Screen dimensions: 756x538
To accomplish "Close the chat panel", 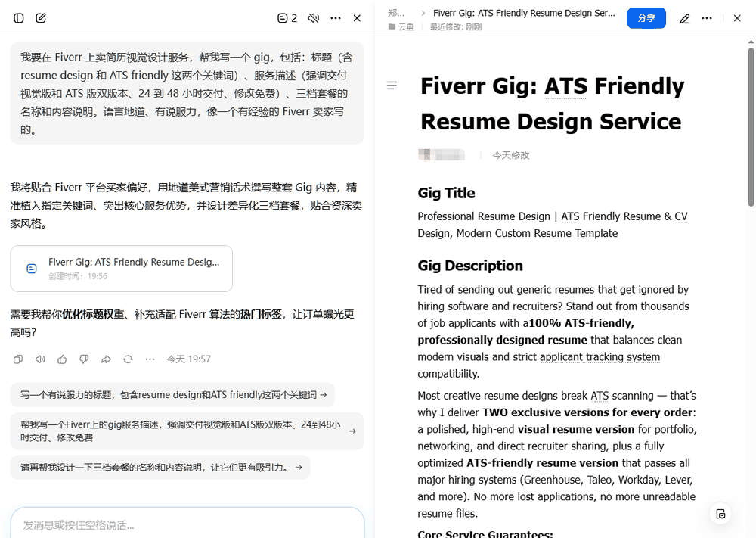I will pos(357,18).
